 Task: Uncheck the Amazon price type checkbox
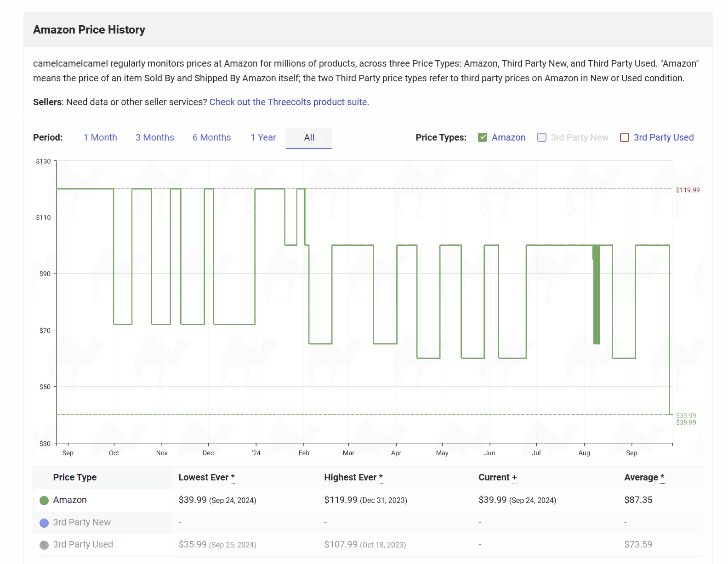(483, 137)
